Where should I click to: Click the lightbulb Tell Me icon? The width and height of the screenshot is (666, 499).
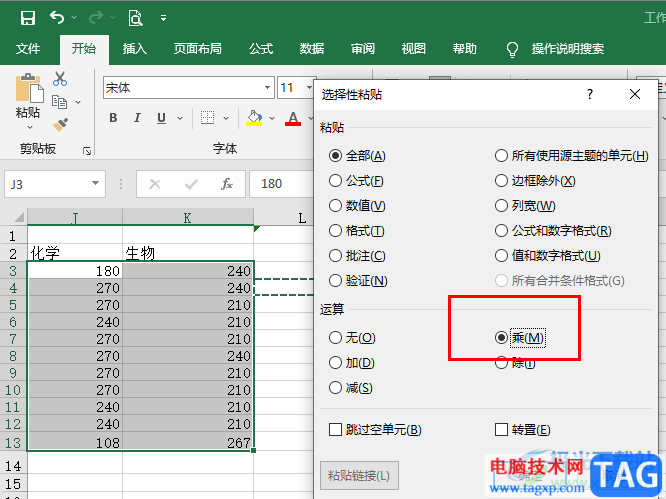513,49
